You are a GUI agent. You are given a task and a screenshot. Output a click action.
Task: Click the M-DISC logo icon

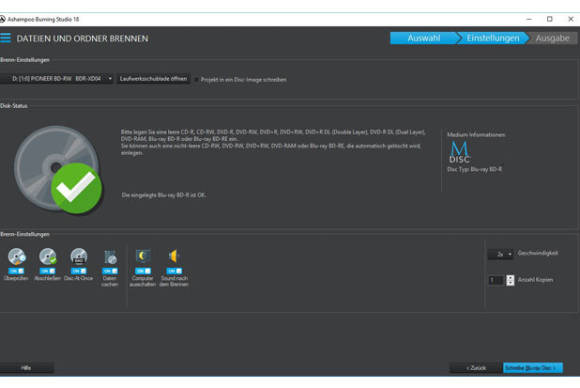coord(459,152)
